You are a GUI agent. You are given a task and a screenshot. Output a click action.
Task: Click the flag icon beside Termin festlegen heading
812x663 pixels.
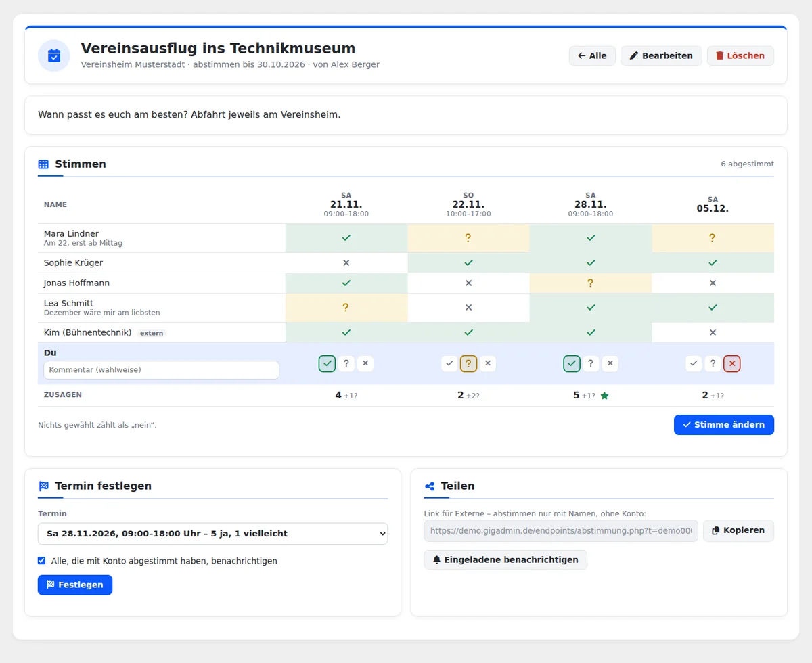coord(43,486)
